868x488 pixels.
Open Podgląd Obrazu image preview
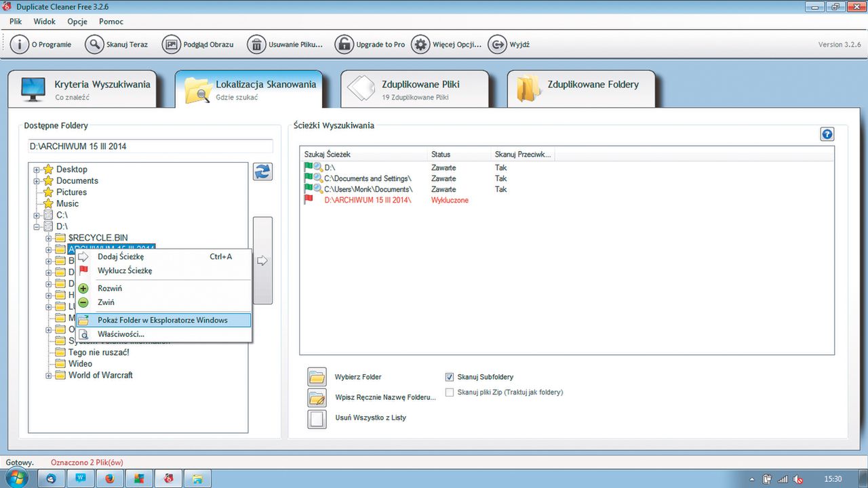pyautogui.click(x=198, y=45)
